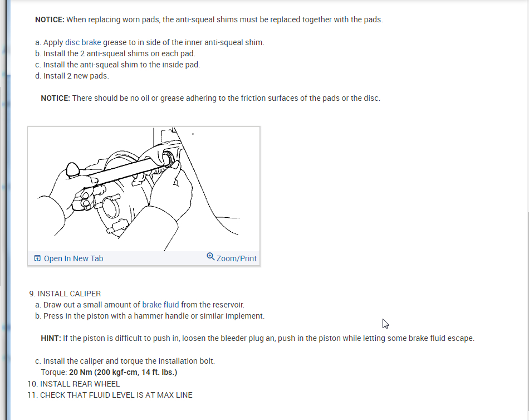Viewport: 529px width, 420px height.
Task: Click the caliper piston diagram image
Action: pos(144,189)
